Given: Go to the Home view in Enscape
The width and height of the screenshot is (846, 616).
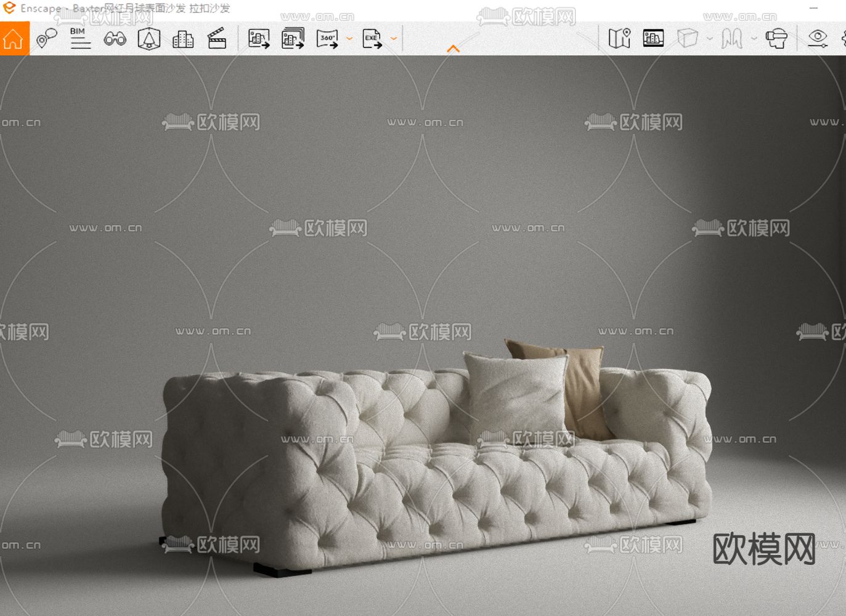Looking at the screenshot, I should pos(14,39).
